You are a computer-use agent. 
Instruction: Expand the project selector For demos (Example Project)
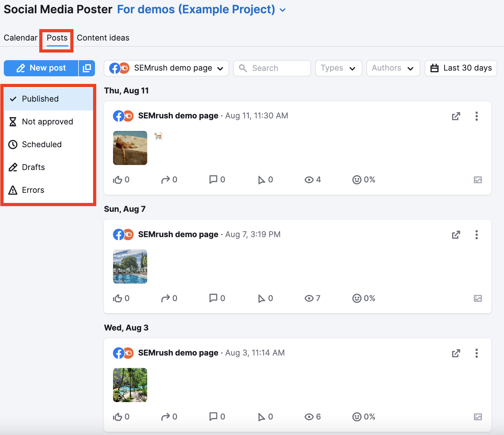coord(201,9)
